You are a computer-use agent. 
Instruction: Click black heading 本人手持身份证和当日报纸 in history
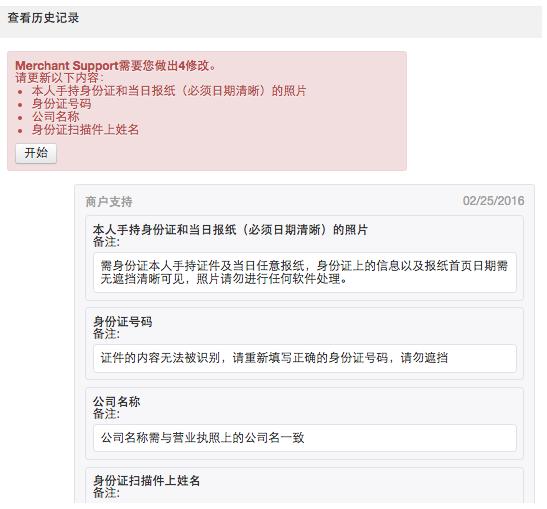(x=230, y=230)
